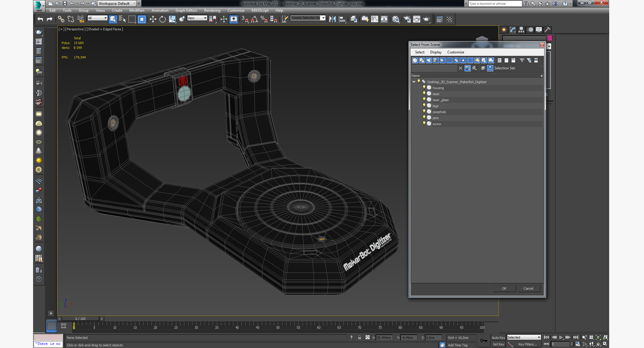Click the Set Key button
This screenshot has height=348, width=644.
point(498,344)
